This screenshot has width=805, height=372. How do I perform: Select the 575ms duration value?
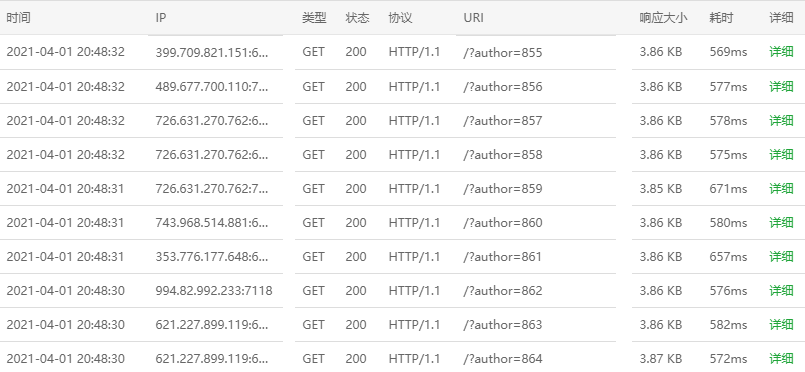point(728,154)
